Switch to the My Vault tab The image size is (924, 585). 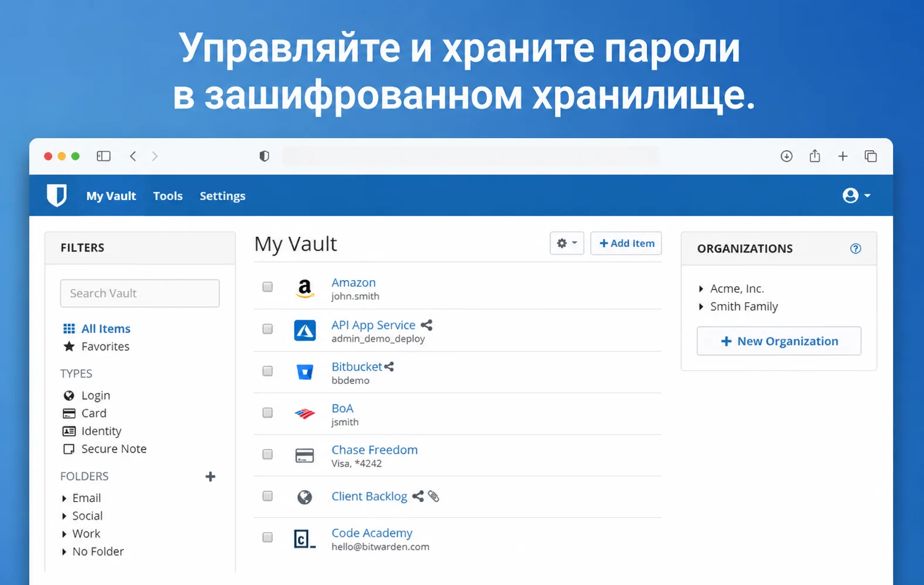tap(111, 196)
